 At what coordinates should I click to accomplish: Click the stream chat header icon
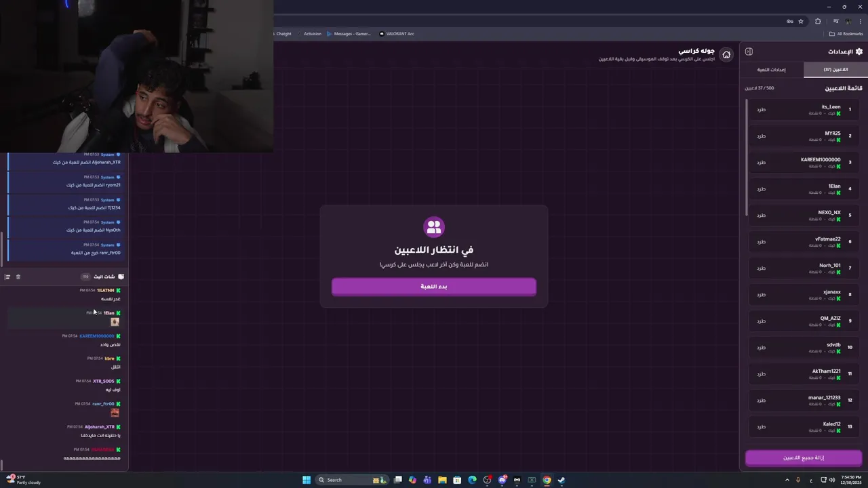tap(121, 277)
